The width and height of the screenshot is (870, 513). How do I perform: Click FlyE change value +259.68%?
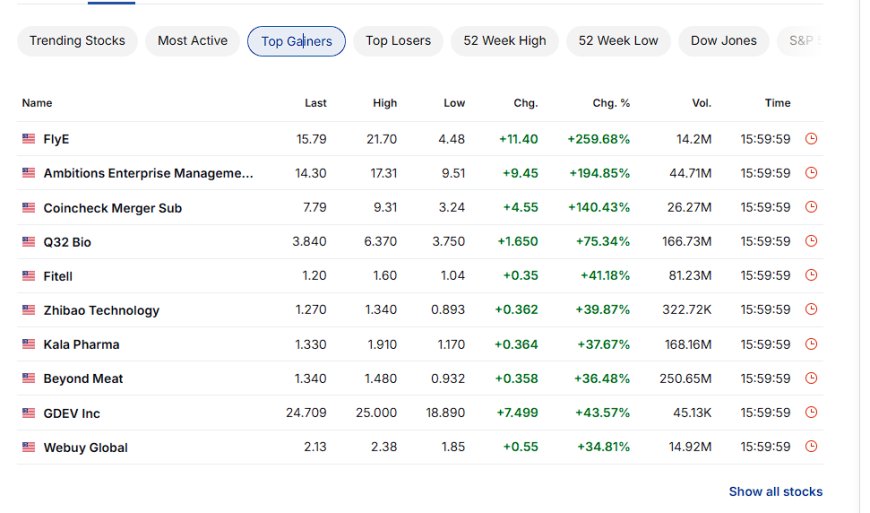(x=598, y=139)
